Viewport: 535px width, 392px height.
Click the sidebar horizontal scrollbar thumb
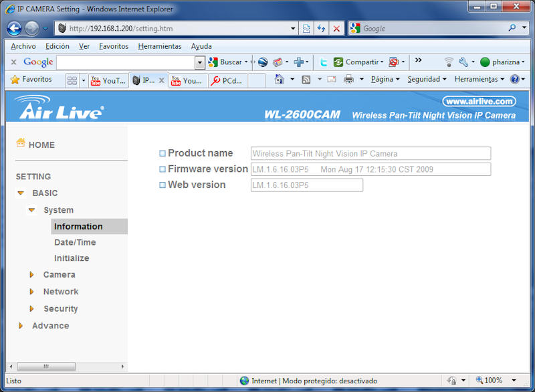pyautogui.click(x=46, y=367)
